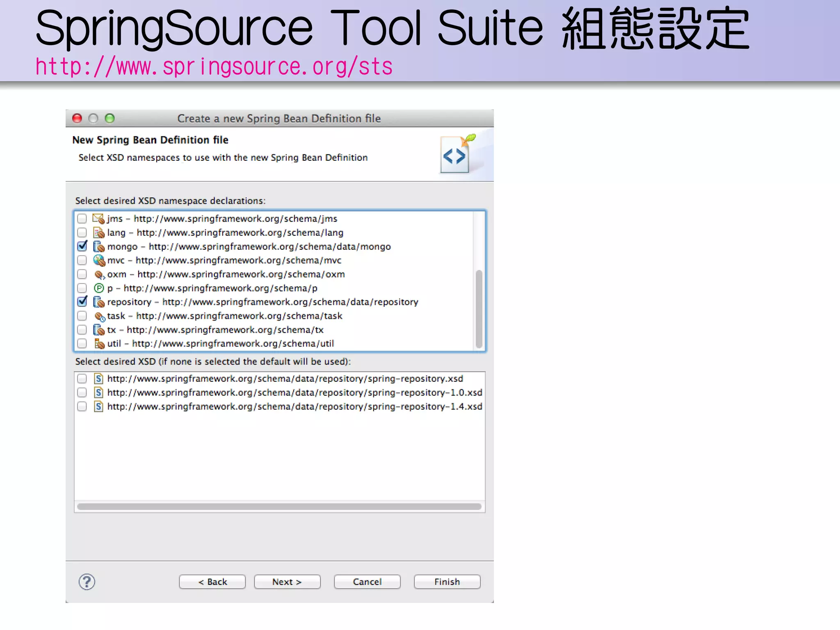Image resolution: width=840 pixels, height=630 pixels.
Task: Uncheck the mongo namespace checkbox
Action: point(82,246)
